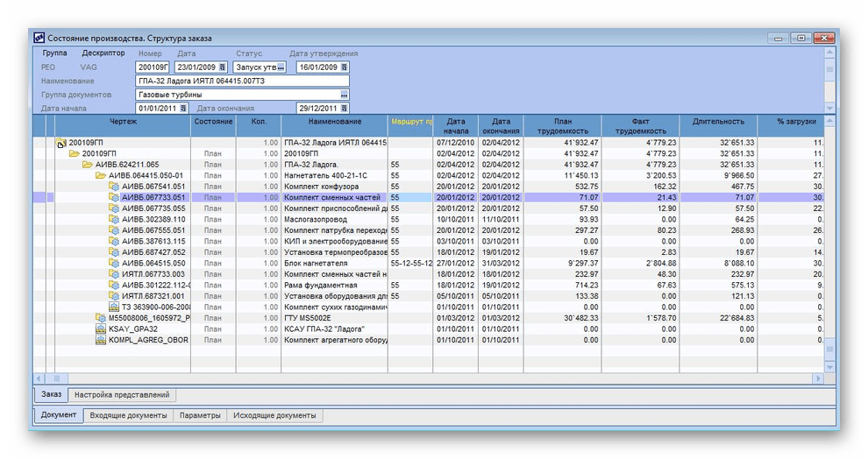Open the Настройка представлений tab
This screenshot has height=459, width=868.
[122, 395]
